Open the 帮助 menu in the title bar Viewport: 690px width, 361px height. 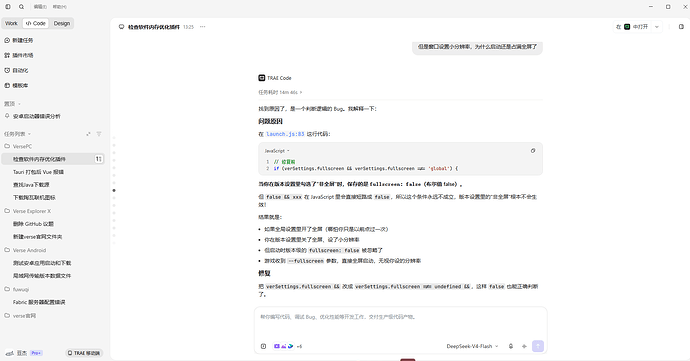pos(59,7)
